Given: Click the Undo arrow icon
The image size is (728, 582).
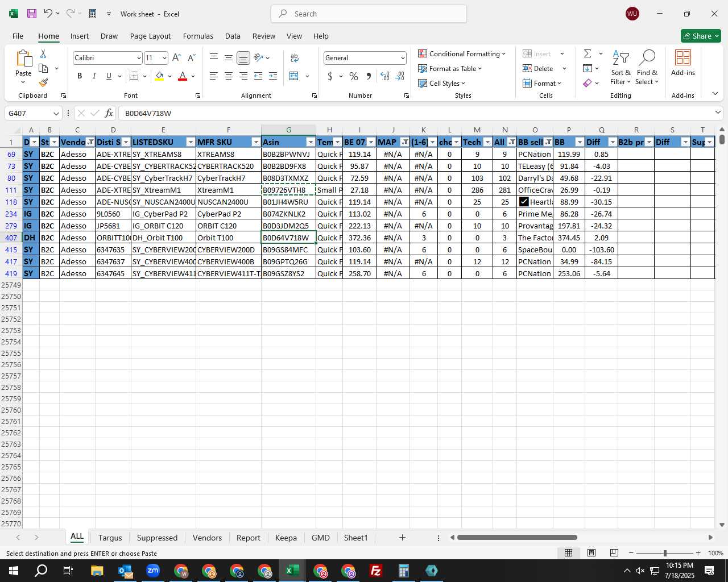Looking at the screenshot, I should click(48, 14).
